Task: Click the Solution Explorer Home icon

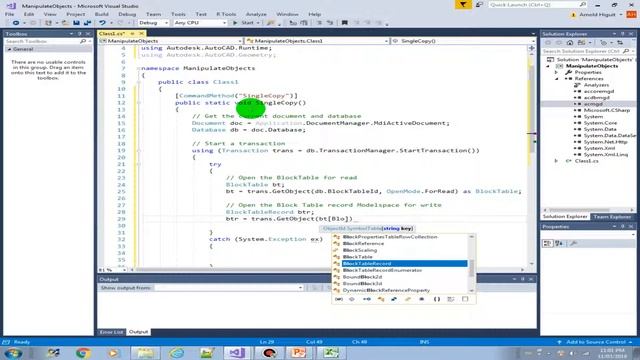Action: (x=570, y=42)
